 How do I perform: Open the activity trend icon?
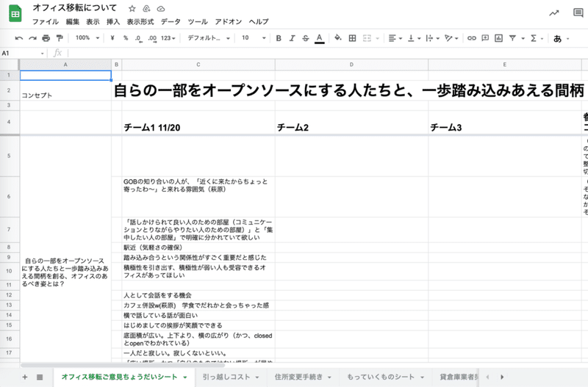554,13
